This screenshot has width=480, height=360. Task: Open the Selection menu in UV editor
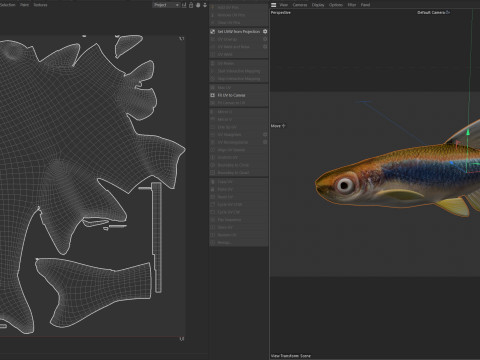pyautogui.click(x=8, y=5)
